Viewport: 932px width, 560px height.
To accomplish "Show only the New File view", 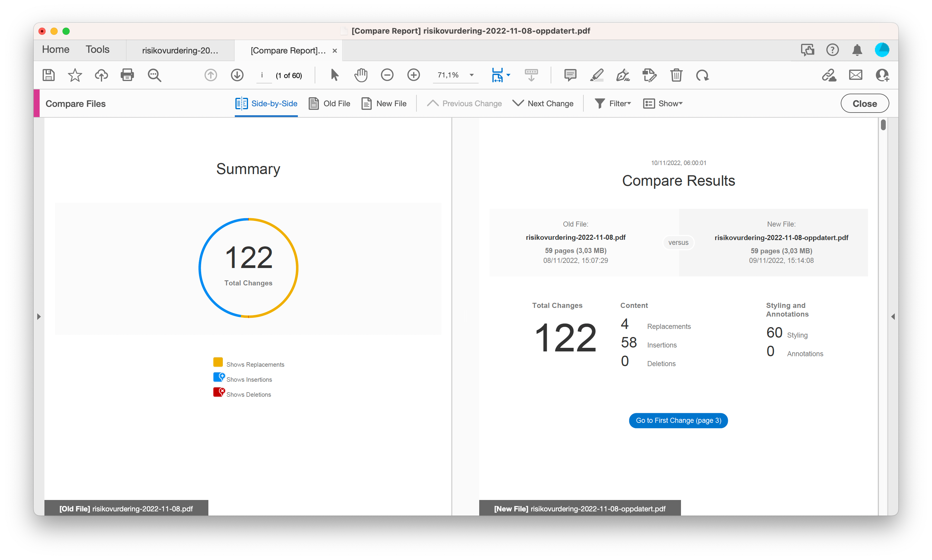I will click(x=384, y=104).
